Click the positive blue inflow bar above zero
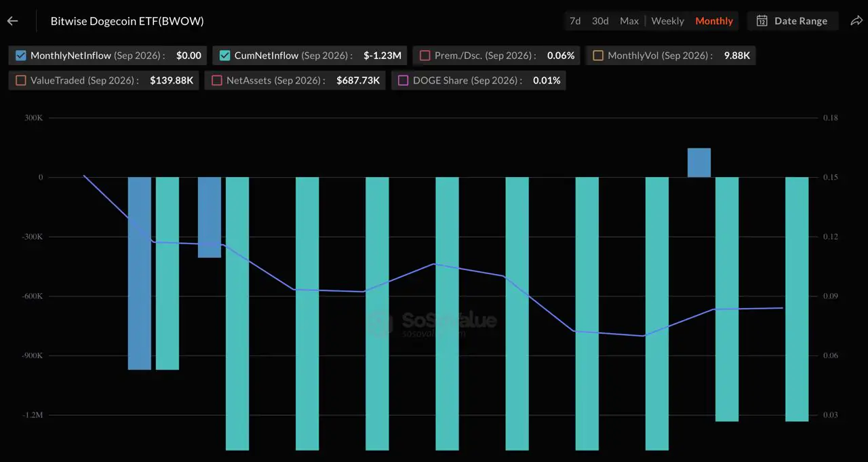The height and width of the screenshot is (462, 868). (699, 163)
